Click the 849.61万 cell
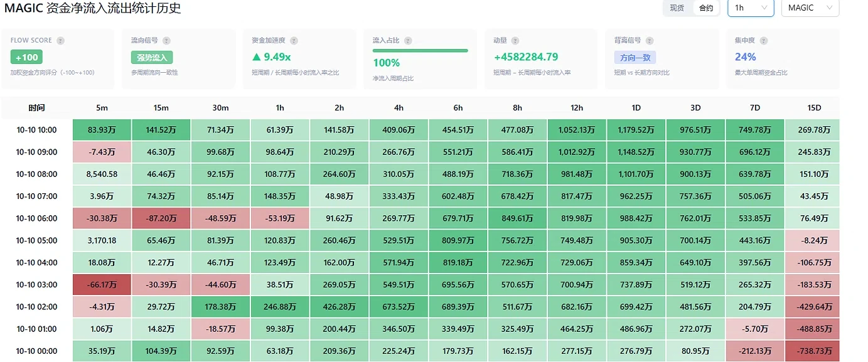 point(517,218)
